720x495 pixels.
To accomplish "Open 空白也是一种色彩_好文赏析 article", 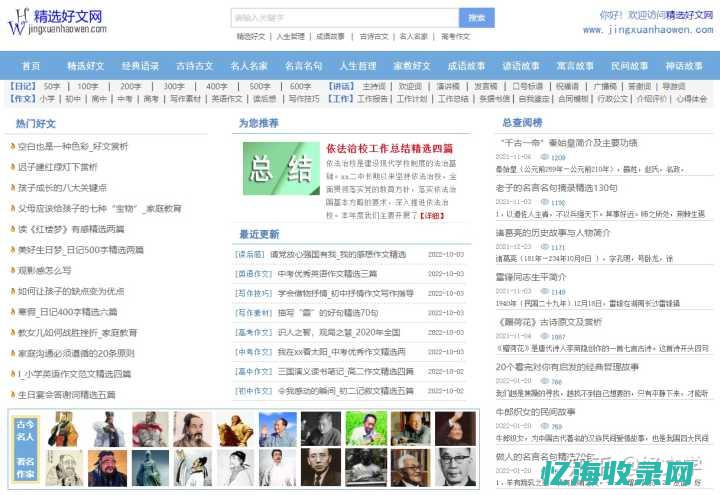I will coord(73,146).
